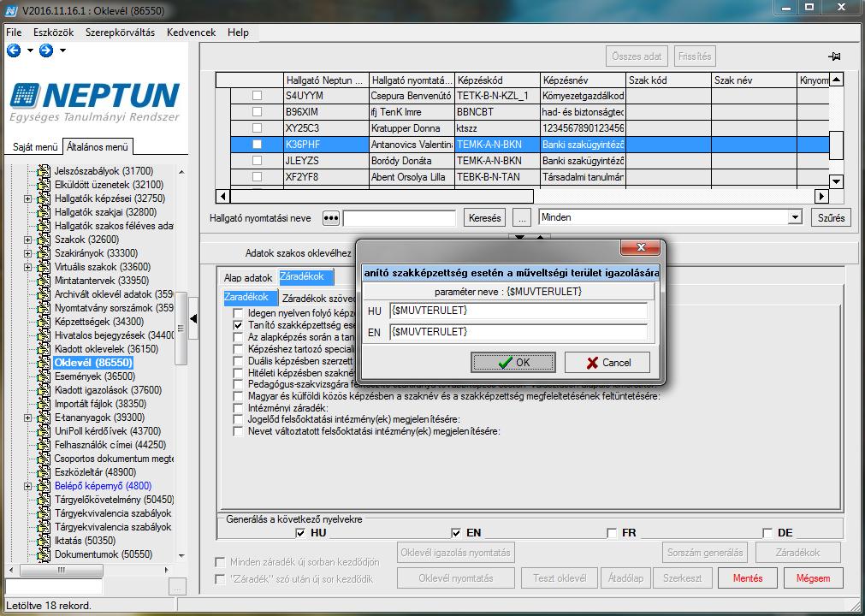Expand the Hallgatók képzései (32750) node
The image size is (865, 616).
pos(27,198)
